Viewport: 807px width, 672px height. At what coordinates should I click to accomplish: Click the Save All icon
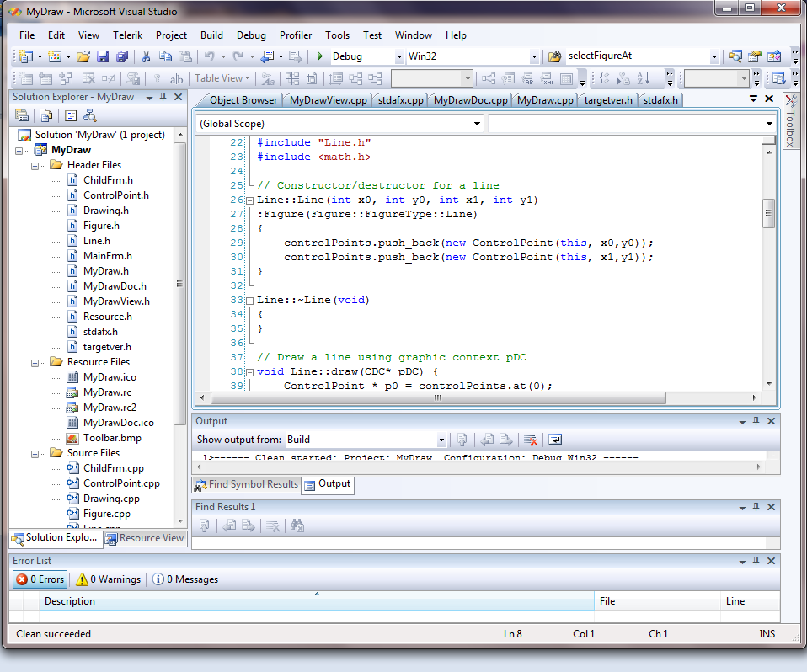(122, 56)
